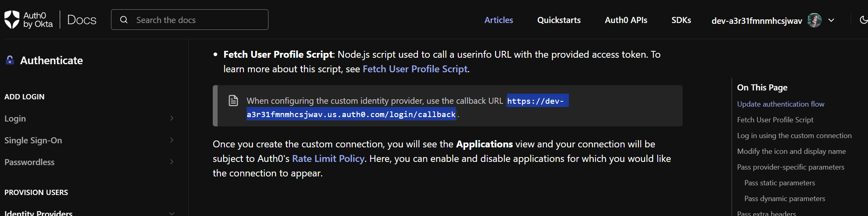Jump to Pass static parameters section
Screen dimensions: 868x216
779,183
